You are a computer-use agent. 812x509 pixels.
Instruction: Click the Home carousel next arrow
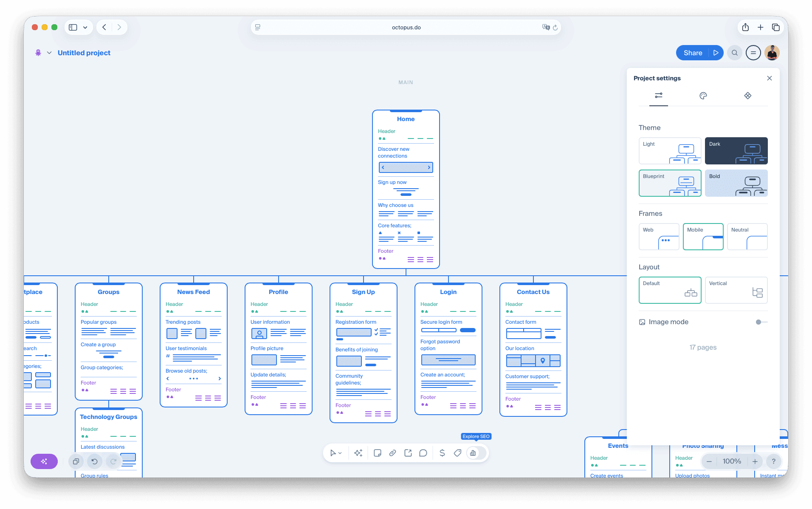tap(429, 167)
